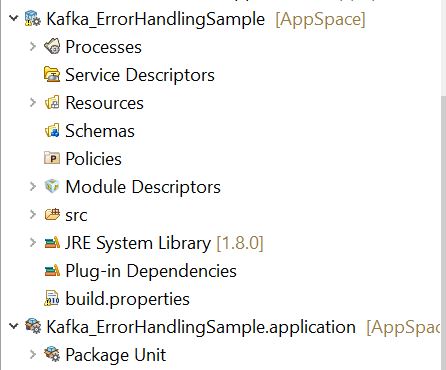Click the Service Descriptors folder icon
This screenshot has height=370, width=446.
(x=52, y=74)
